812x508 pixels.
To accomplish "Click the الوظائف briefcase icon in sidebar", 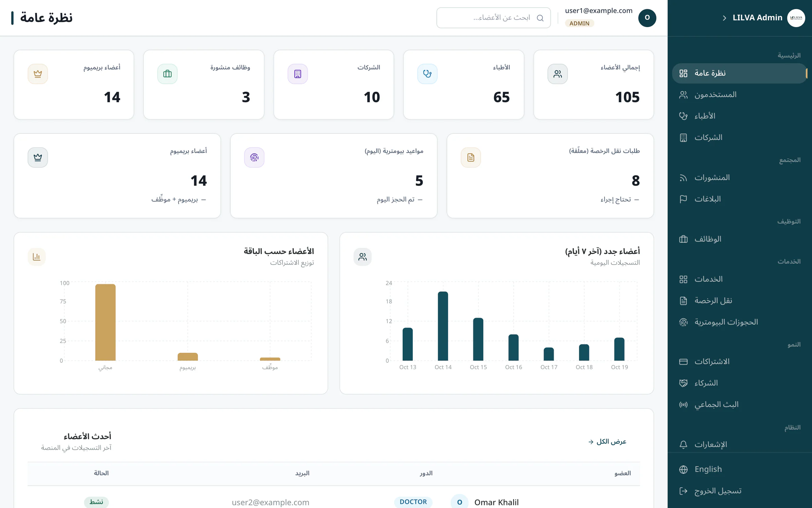I will point(683,239).
